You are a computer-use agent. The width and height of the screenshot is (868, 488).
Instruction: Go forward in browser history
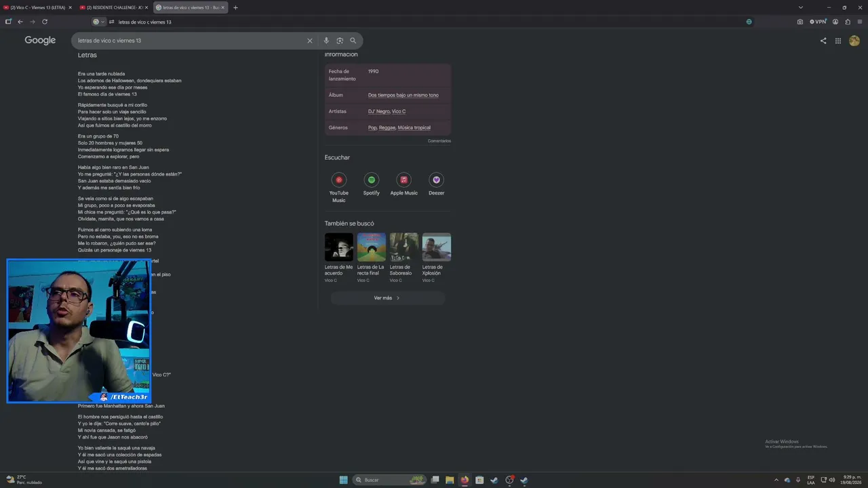[x=32, y=22]
